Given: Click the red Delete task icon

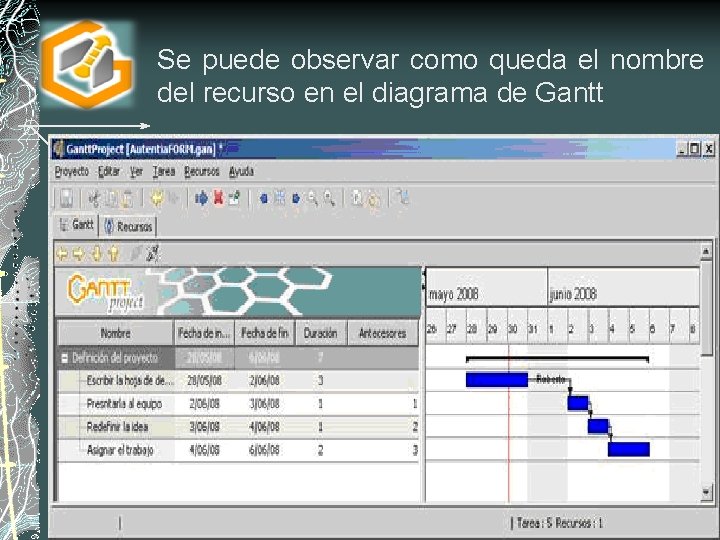Looking at the screenshot, I should 218,198.
